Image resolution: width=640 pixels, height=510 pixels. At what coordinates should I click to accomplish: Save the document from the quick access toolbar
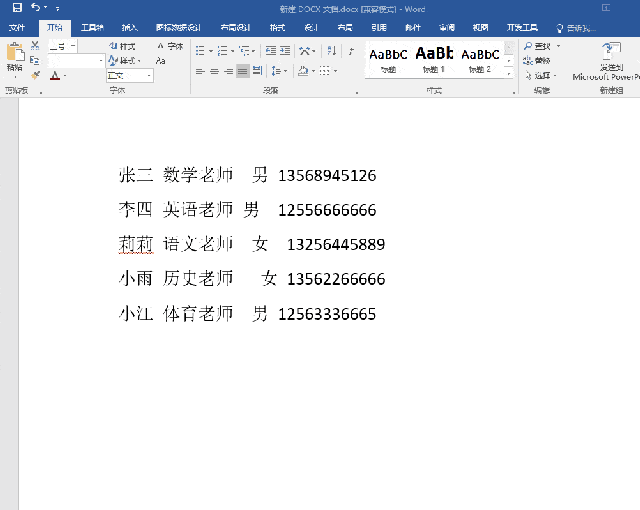(x=17, y=7)
